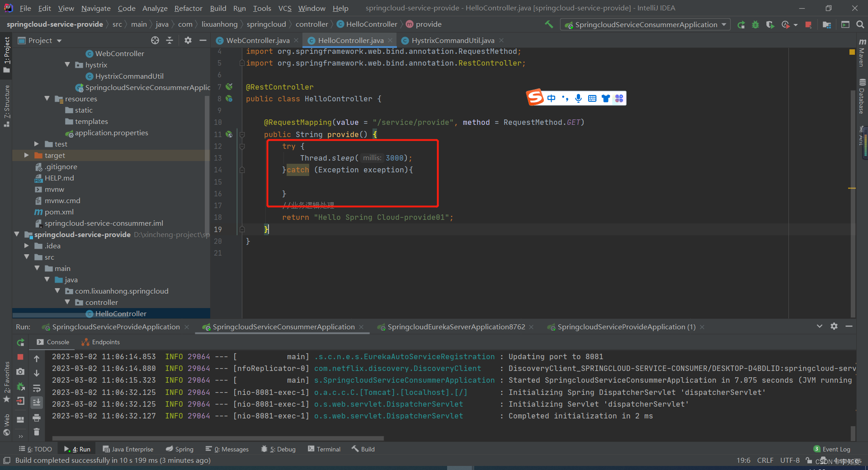Open the Refactor menu
Image resolution: width=868 pixels, height=470 pixels.
click(188, 8)
